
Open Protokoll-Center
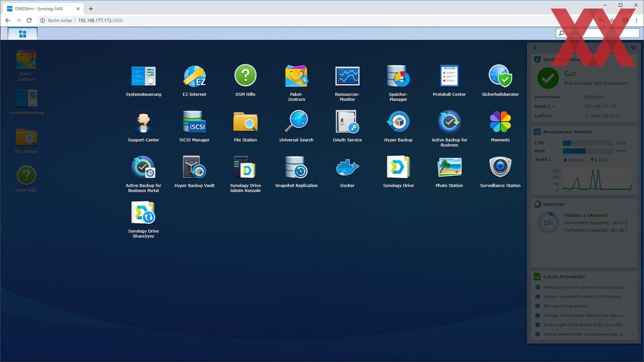click(449, 76)
